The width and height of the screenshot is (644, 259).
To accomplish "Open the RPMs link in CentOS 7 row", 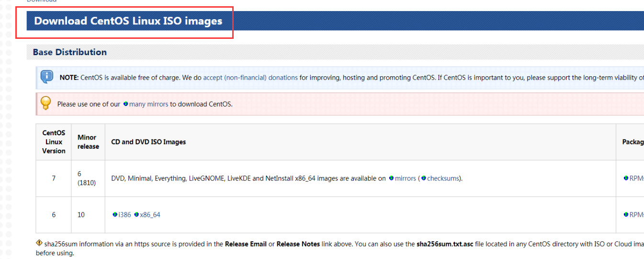I will (636, 178).
